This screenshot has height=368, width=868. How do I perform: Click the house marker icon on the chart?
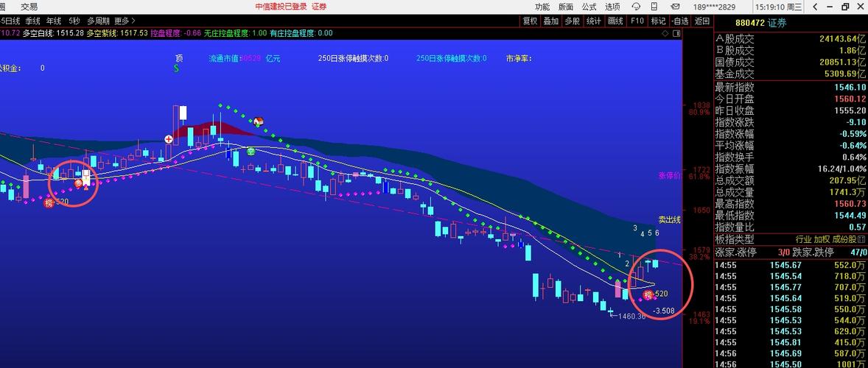click(x=258, y=121)
